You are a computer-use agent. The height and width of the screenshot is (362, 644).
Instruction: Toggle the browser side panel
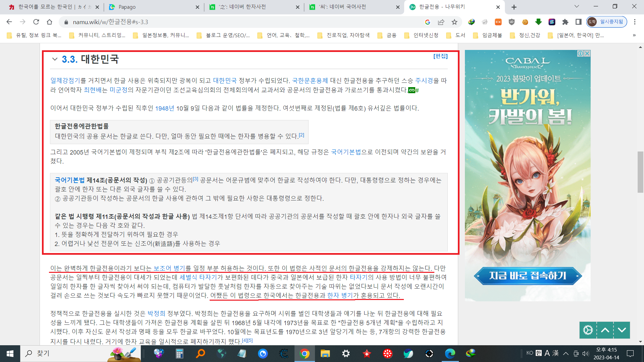coord(578,22)
